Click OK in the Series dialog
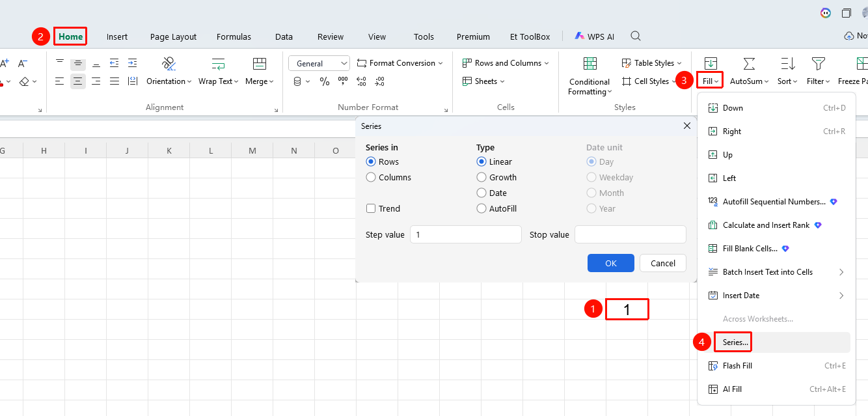 (611, 263)
